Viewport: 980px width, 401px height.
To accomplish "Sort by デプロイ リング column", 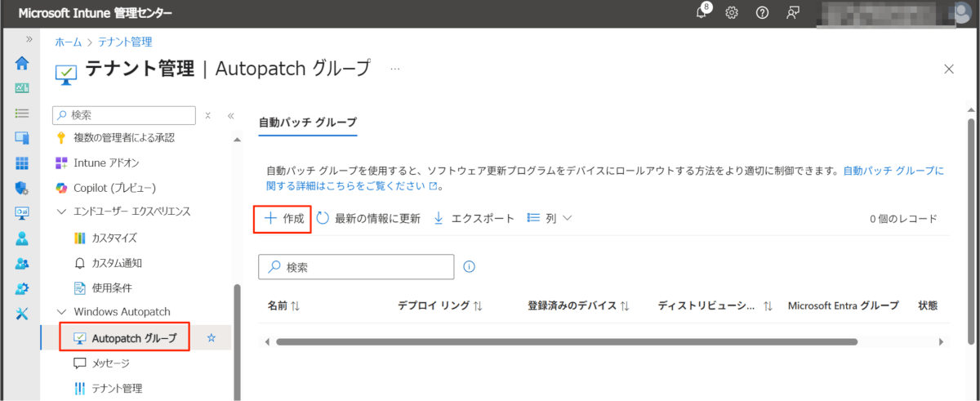I will (x=440, y=305).
